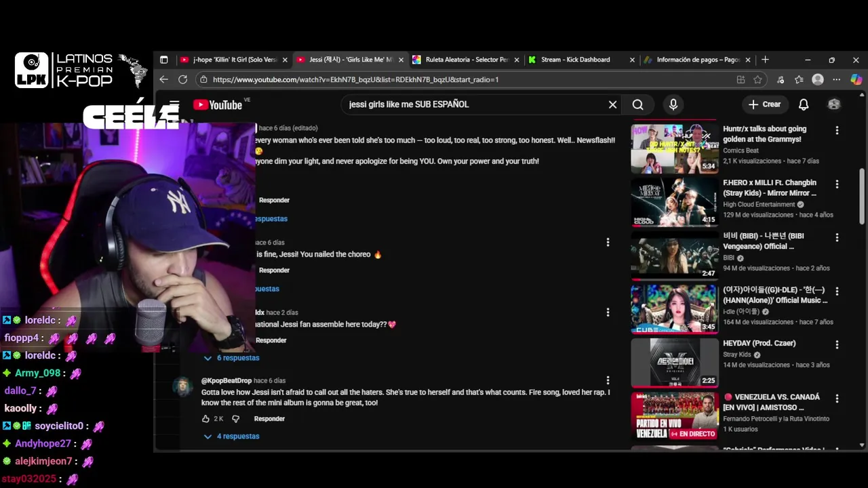The height and width of the screenshot is (488, 868).
Task: Open the Venezuela vs. Canadá live thumbnail
Action: [x=675, y=416]
